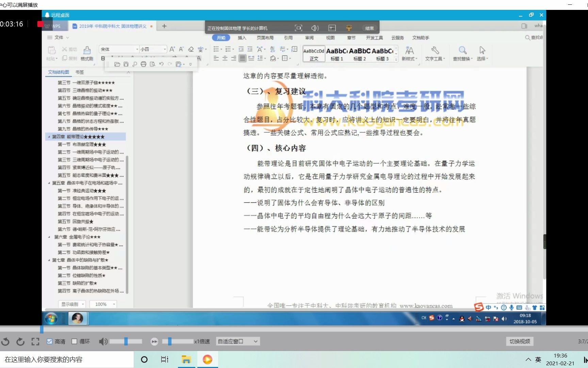Open a new document tab with plus
Viewport: 588px width, 368px height.
pos(164,26)
